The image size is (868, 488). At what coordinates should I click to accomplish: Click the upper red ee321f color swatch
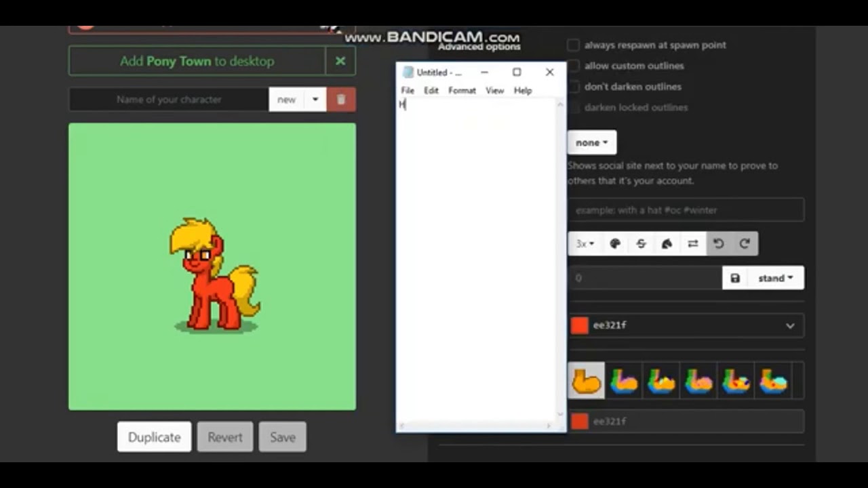(x=579, y=325)
